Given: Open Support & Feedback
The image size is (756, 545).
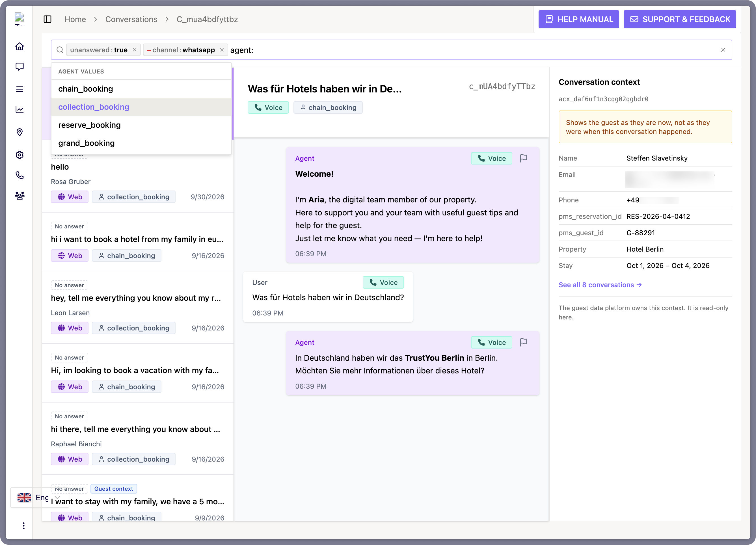Looking at the screenshot, I should (x=679, y=19).
